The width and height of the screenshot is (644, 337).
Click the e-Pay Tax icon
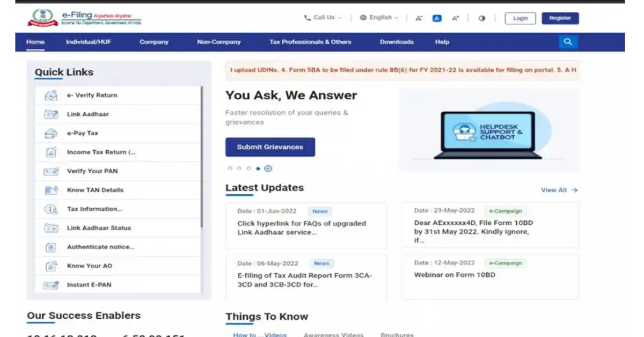[x=51, y=133]
